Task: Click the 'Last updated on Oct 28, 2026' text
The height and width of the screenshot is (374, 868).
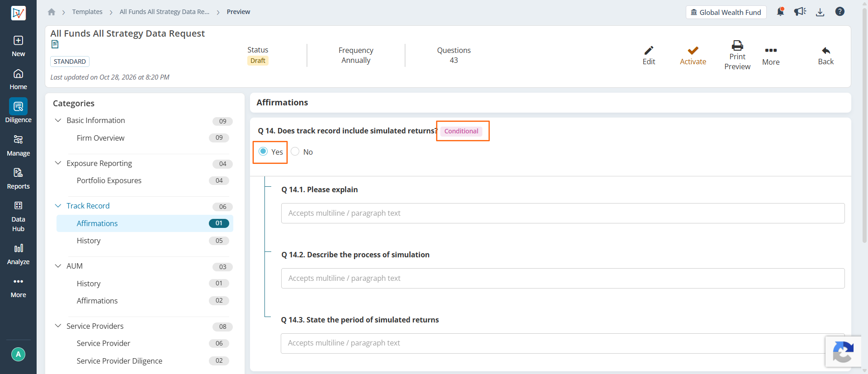Action: (110, 77)
